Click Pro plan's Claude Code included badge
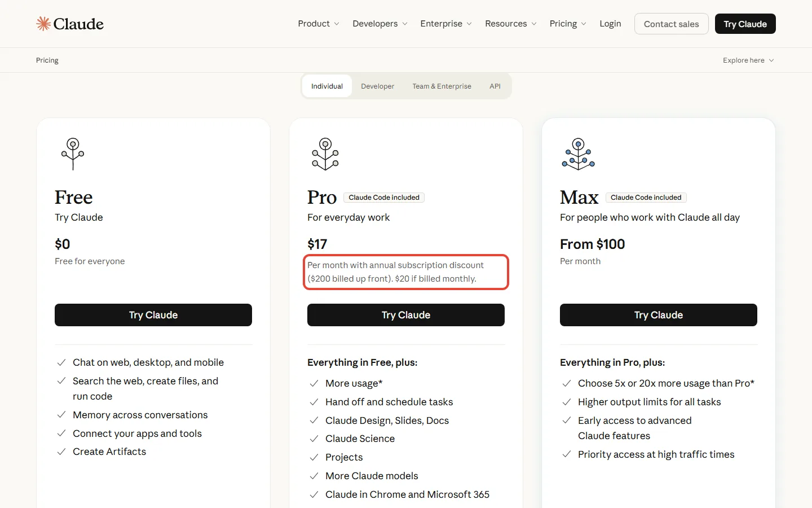This screenshot has height=508, width=812. 384,198
